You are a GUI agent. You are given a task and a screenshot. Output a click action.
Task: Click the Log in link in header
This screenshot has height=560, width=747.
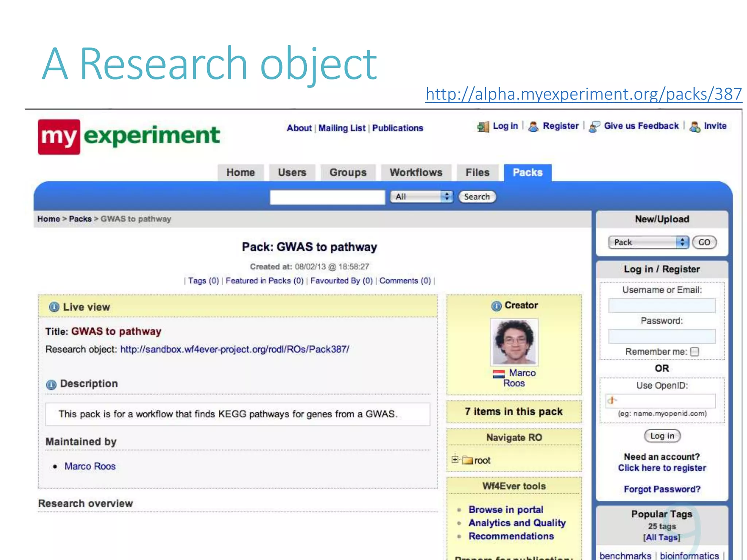506,126
